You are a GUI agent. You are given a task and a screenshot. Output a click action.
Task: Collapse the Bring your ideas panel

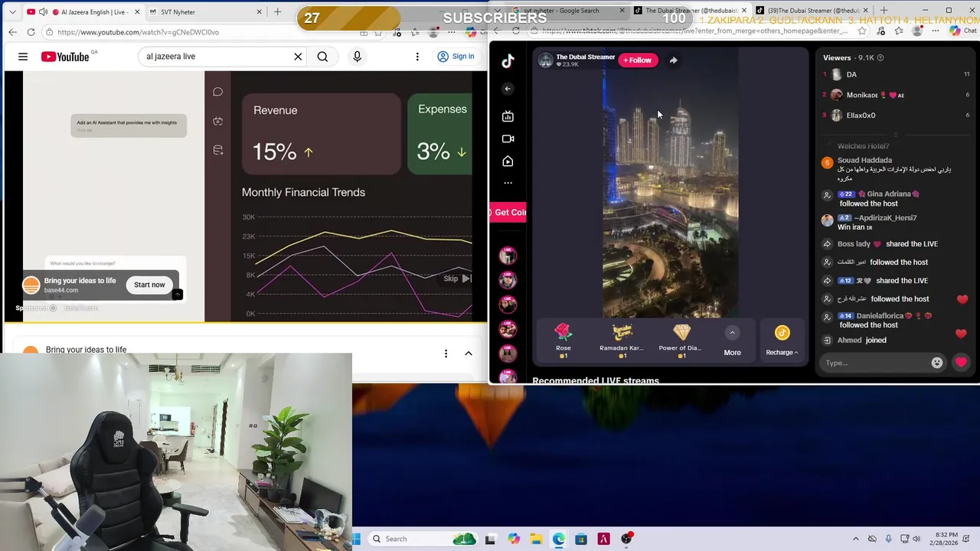click(469, 354)
